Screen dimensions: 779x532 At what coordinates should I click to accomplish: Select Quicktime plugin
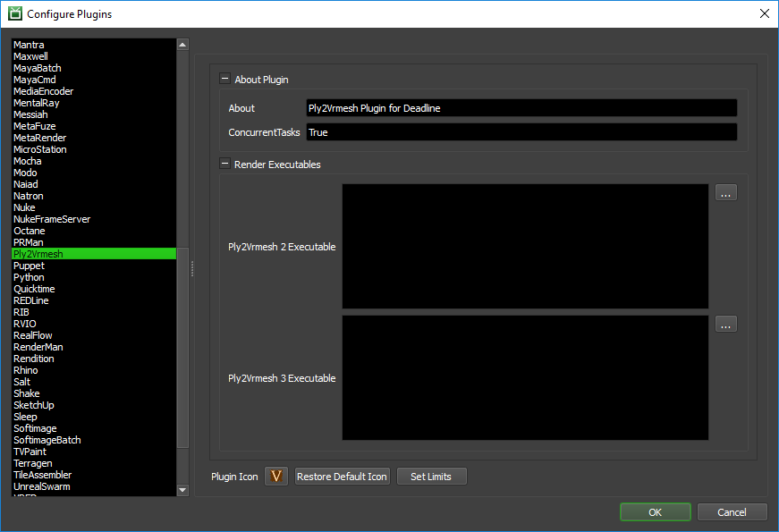[94, 289]
